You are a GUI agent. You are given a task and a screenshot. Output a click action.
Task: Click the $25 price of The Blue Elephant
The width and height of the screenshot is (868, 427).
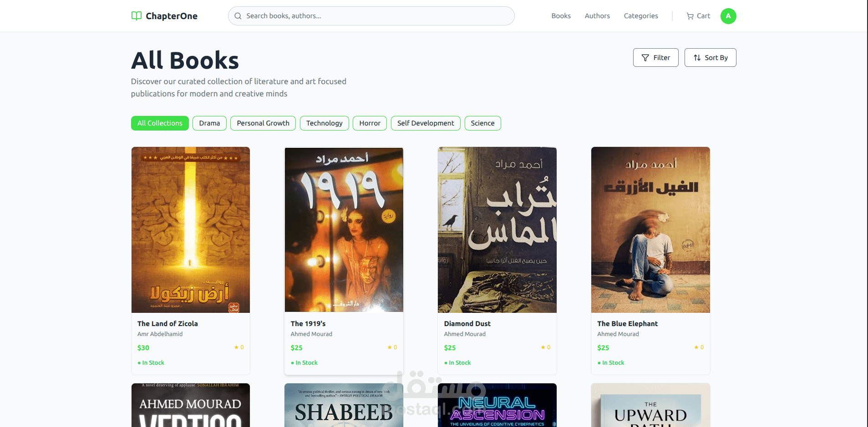(603, 348)
